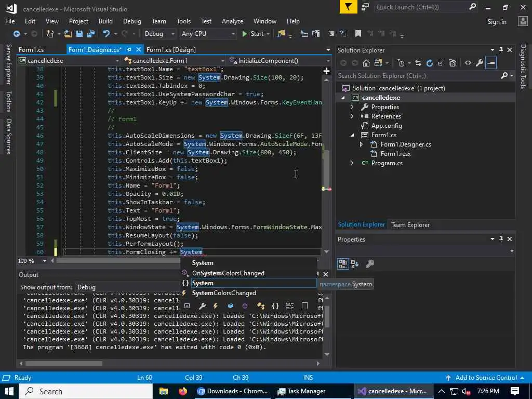Click the Property Pages wrench icon
The width and height of the screenshot is (532, 399).
coord(370,263)
